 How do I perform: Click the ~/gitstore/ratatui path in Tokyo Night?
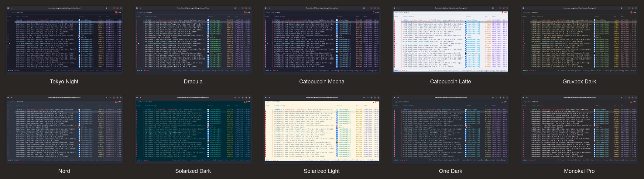tap(15, 12)
